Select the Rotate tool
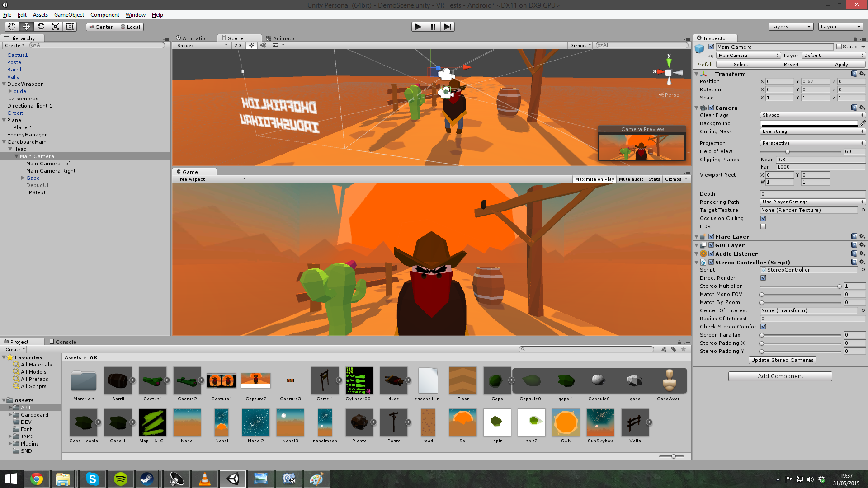Screen dimensions: 868x488 pos(41,27)
